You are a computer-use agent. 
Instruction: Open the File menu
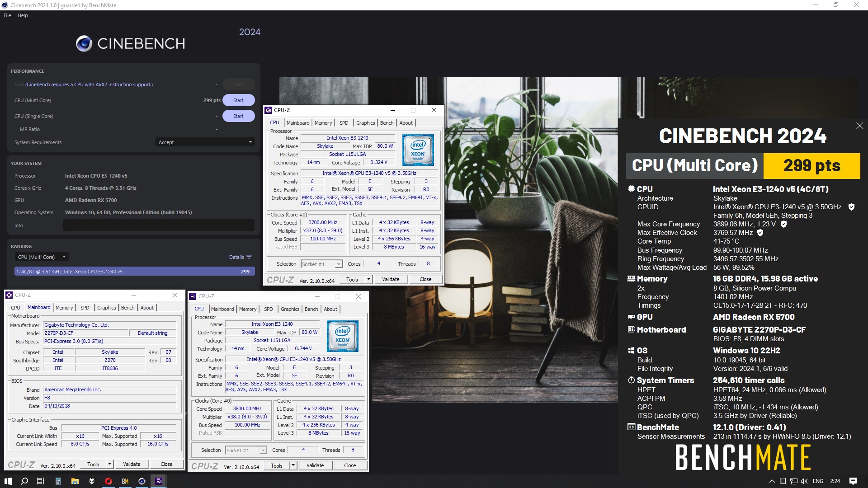click(7, 15)
